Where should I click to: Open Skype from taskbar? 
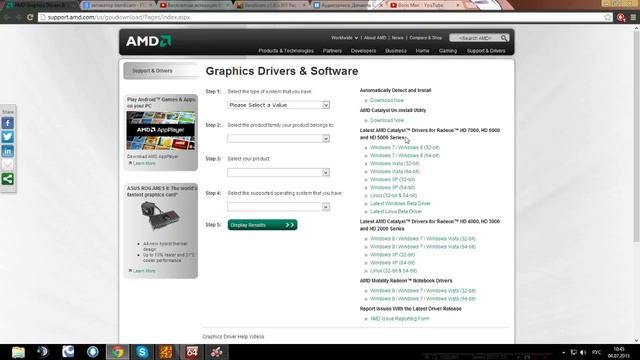[x=142, y=352]
